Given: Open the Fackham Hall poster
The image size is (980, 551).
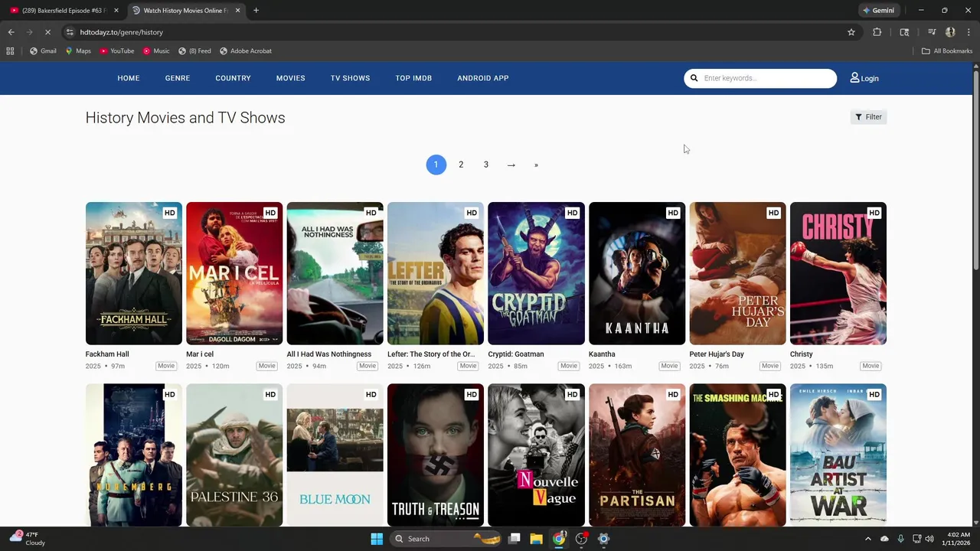Looking at the screenshot, I should (134, 273).
